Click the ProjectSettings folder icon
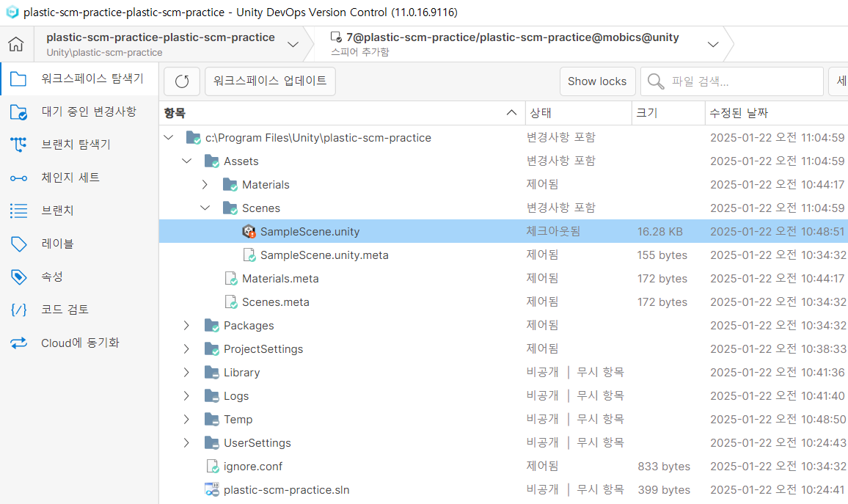 pyautogui.click(x=212, y=349)
